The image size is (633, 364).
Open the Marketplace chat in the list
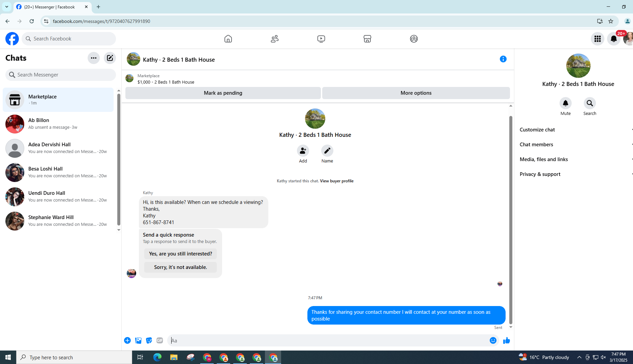[58, 100]
